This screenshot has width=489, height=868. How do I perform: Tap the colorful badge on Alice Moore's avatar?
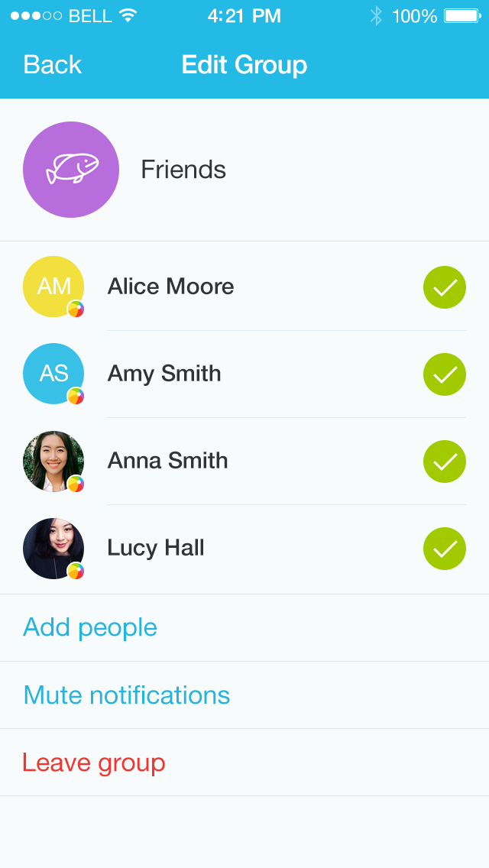(76, 309)
